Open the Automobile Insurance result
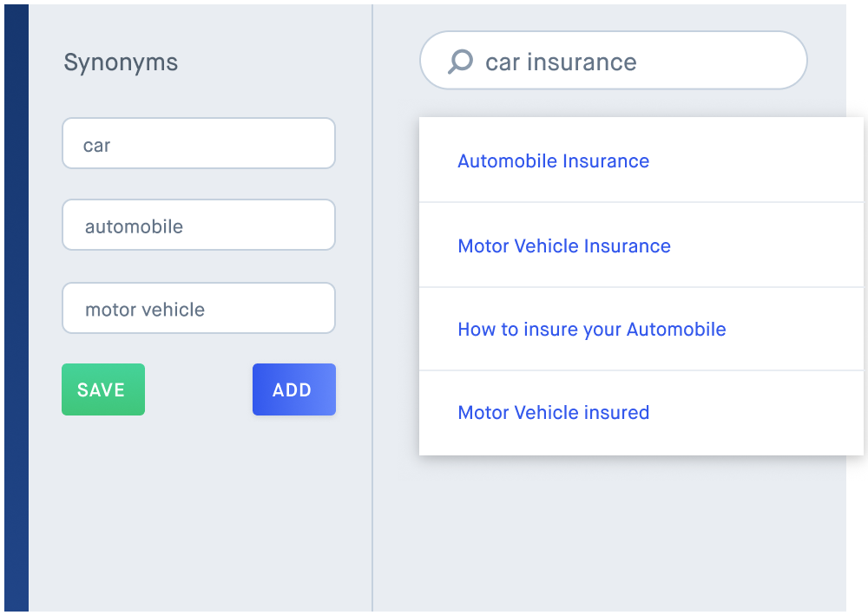 click(553, 161)
